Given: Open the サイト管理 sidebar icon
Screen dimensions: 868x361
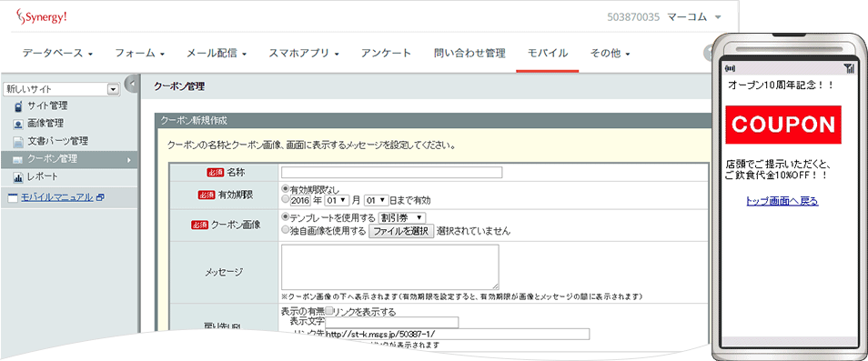Looking at the screenshot, I should pos(17,106).
